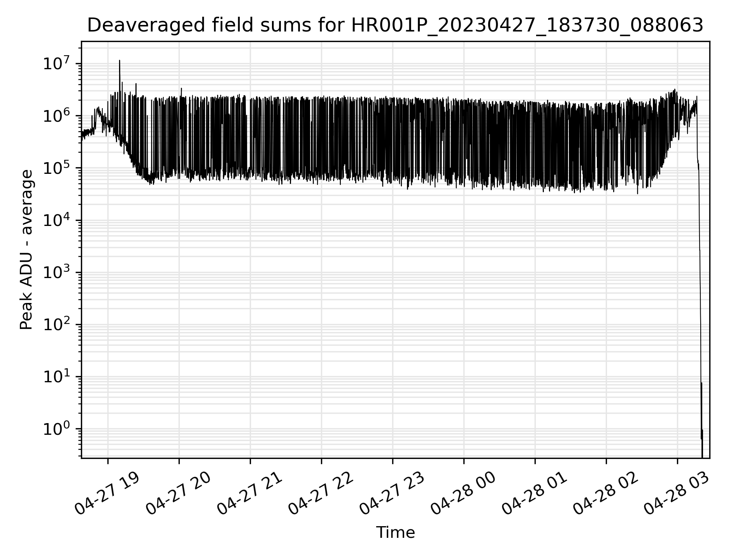This screenshot has height=560, width=747.
Task: Click the plot title 'Deaveraged field sums for HR001P_20230427_183730_088063'
Action: coord(395,26)
